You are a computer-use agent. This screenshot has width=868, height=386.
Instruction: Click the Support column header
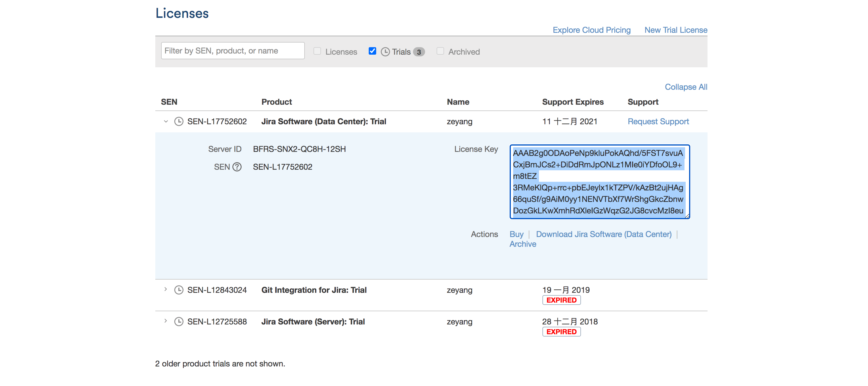[643, 102]
